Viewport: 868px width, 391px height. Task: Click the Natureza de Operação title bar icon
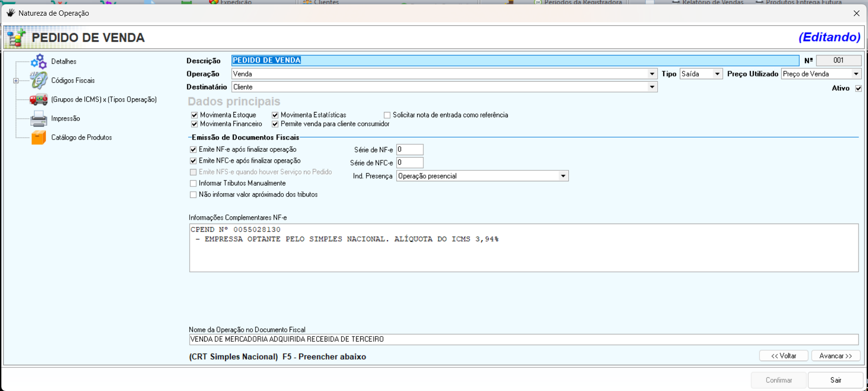pos(10,13)
